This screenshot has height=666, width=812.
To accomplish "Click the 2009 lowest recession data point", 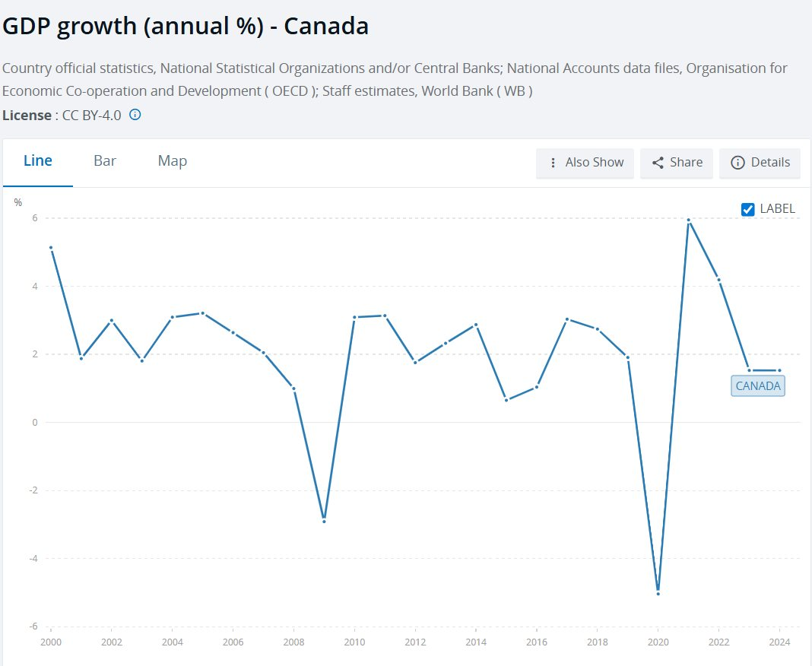I will 324,521.
